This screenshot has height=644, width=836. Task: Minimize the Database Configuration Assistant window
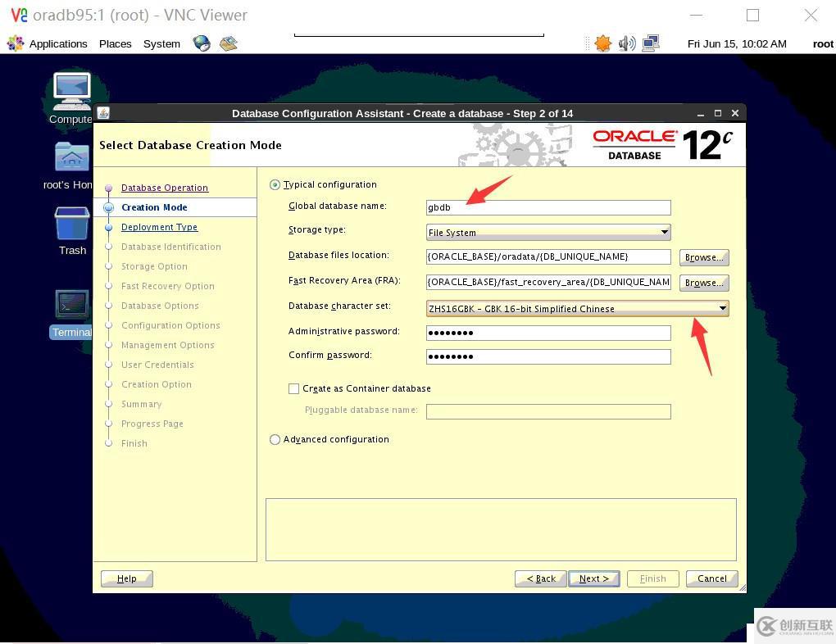click(701, 114)
